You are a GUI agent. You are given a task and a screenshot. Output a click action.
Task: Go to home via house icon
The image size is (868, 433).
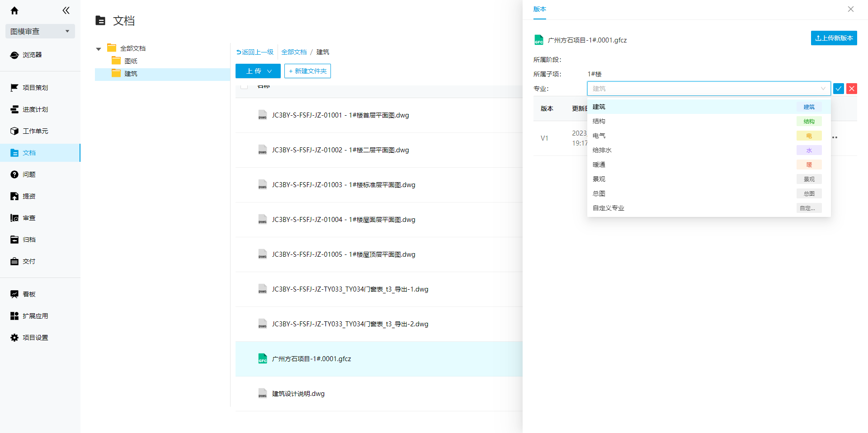click(14, 10)
